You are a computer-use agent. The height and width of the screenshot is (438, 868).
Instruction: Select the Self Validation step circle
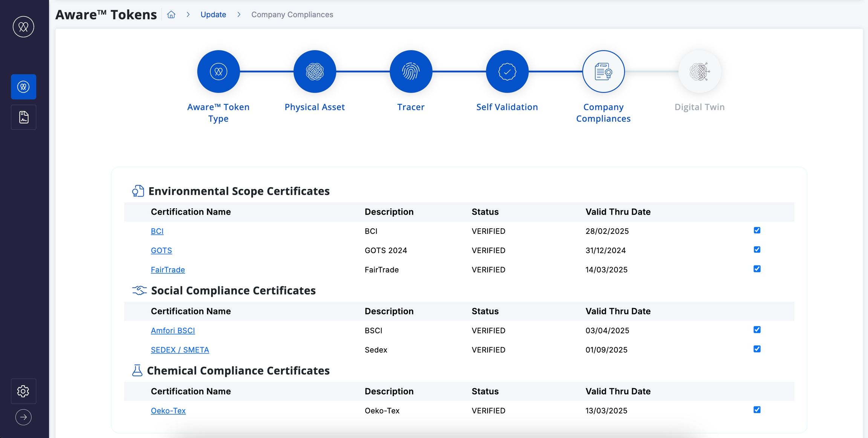click(507, 72)
